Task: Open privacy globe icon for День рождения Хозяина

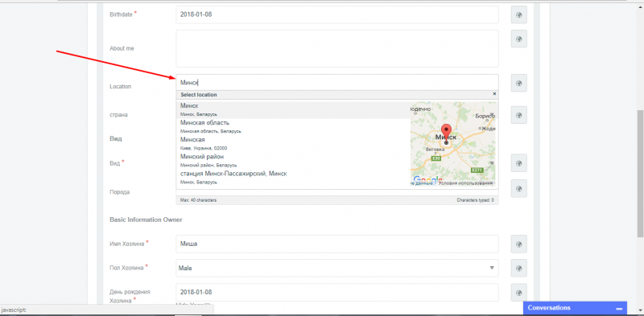Action: 518,293
